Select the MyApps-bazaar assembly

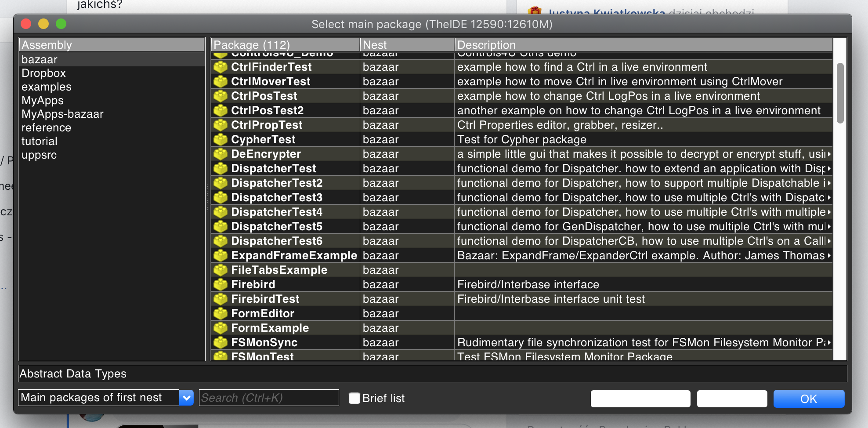point(62,114)
